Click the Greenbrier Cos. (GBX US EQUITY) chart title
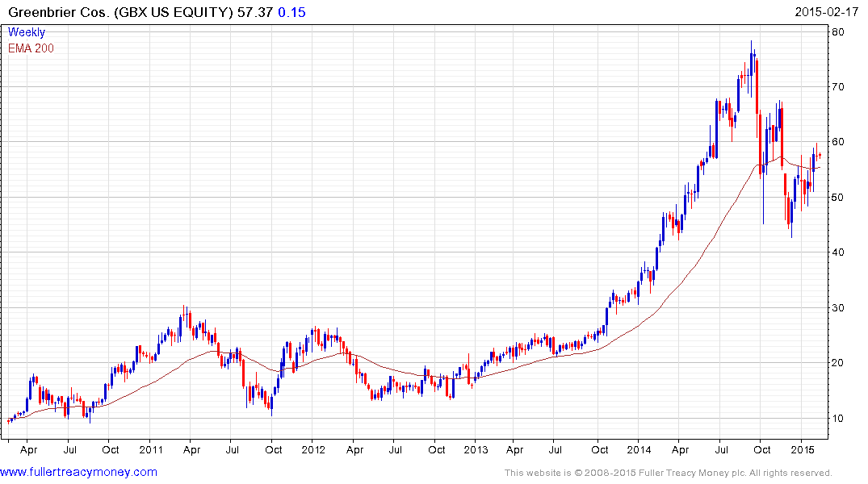Screen dimensions: 868x484 click(x=120, y=12)
